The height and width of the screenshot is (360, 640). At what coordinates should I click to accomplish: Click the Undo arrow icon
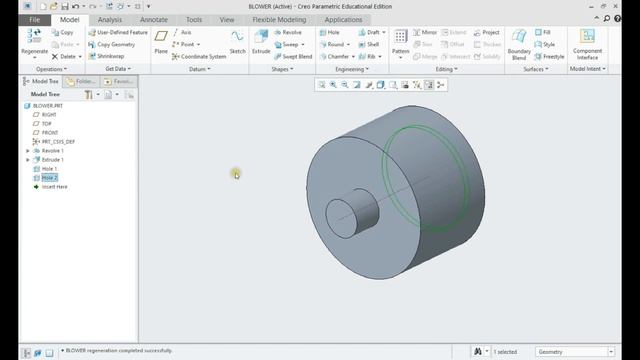coord(76,7)
